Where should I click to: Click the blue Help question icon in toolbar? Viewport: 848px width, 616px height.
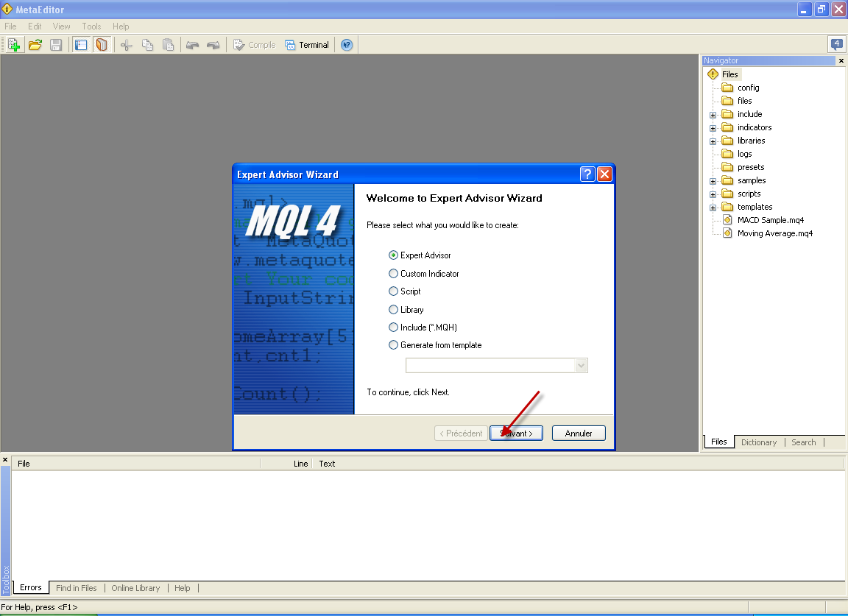347,45
